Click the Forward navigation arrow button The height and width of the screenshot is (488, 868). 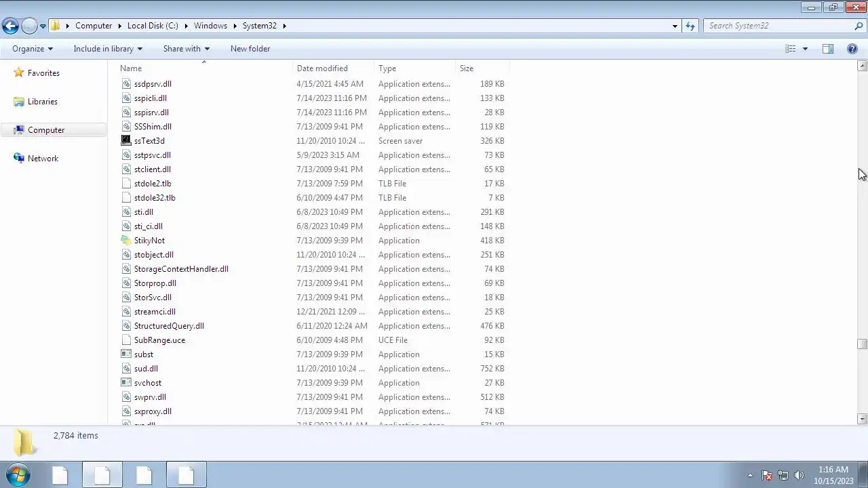point(29,26)
